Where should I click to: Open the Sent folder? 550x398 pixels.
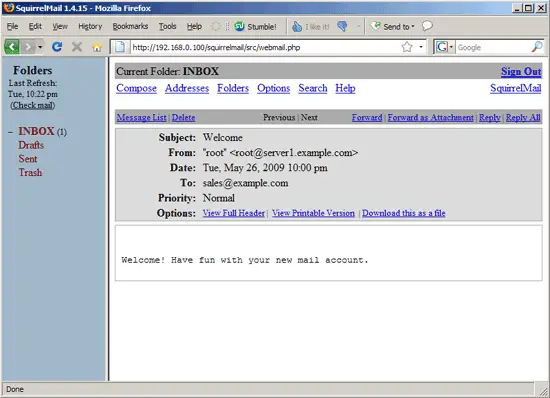28,159
